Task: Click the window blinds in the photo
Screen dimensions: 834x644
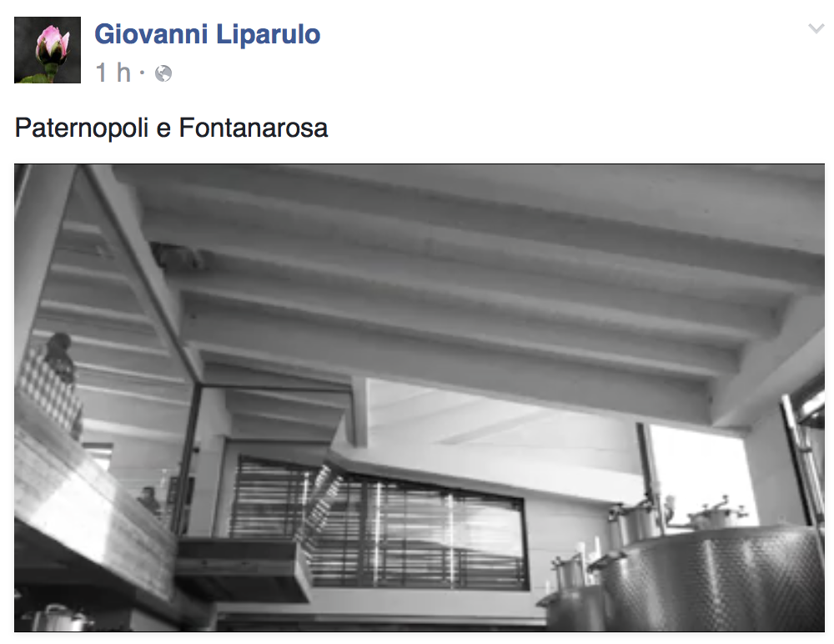Action: tap(379, 526)
